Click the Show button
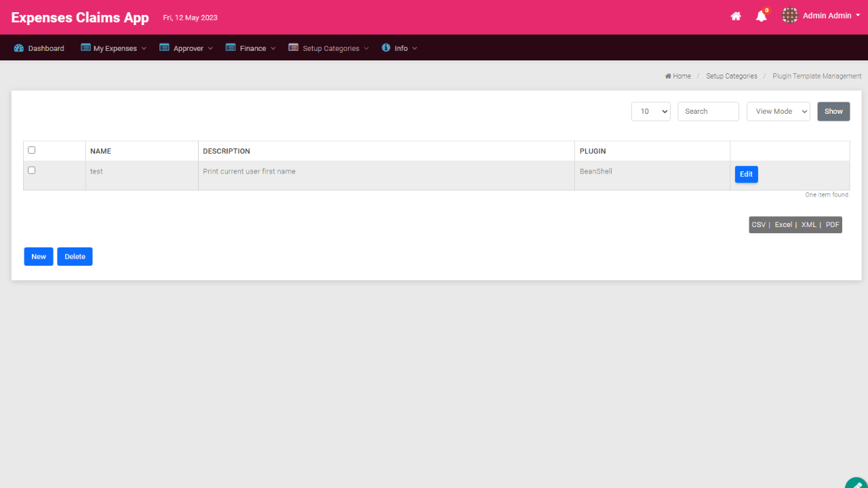 click(833, 112)
